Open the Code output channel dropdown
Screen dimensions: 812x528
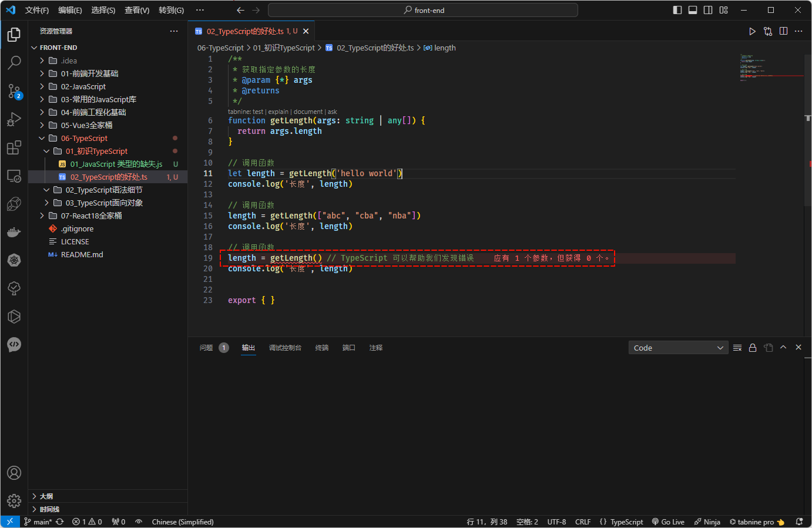click(x=678, y=348)
